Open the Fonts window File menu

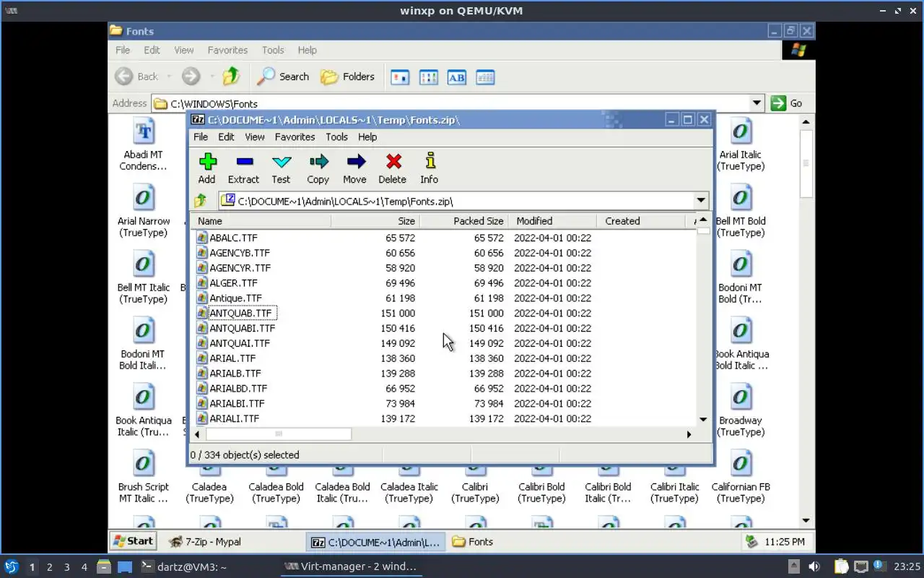(x=123, y=50)
